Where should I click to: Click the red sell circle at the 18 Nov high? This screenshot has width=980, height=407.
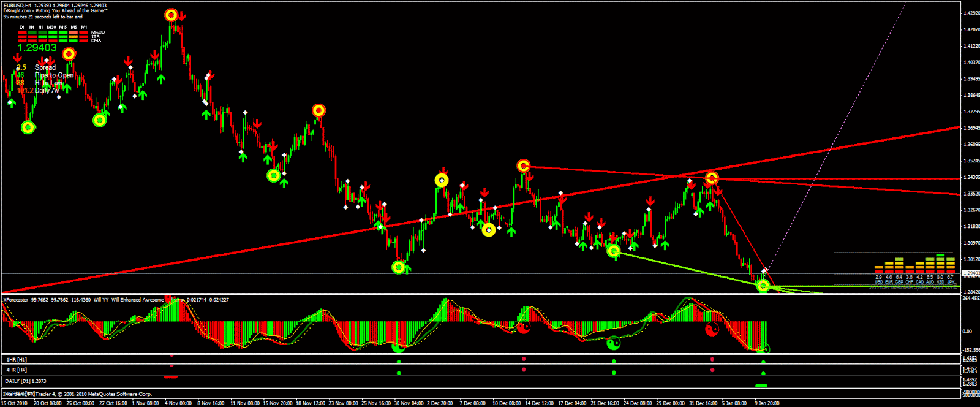point(318,110)
